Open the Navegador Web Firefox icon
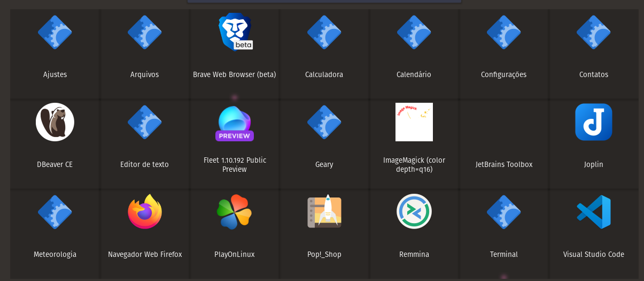The width and height of the screenshot is (644, 281). pyautogui.click(x=145, y=211)
